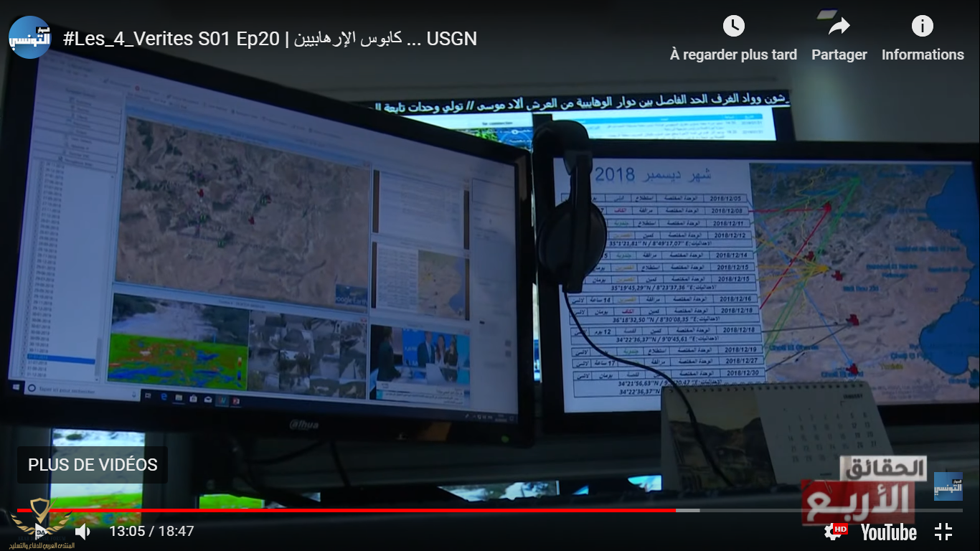
Task: Exit fullscreen using the corner brackets icon
Action: (943, 532)
